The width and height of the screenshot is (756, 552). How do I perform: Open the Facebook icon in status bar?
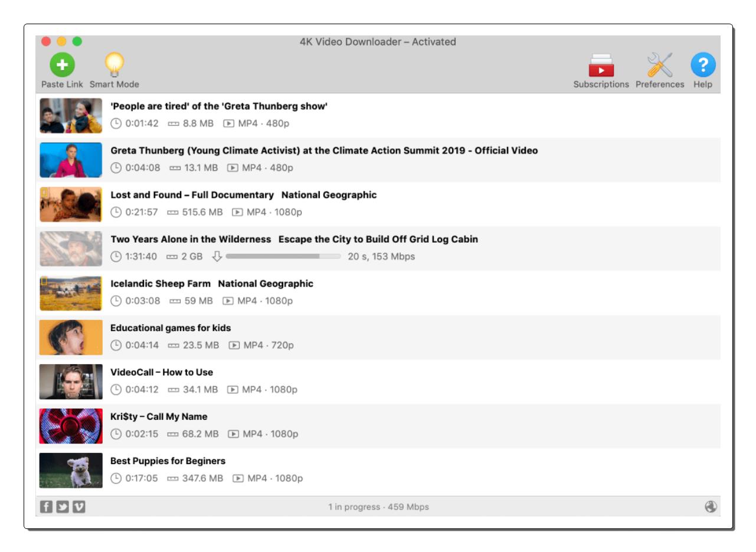point(46,507)
